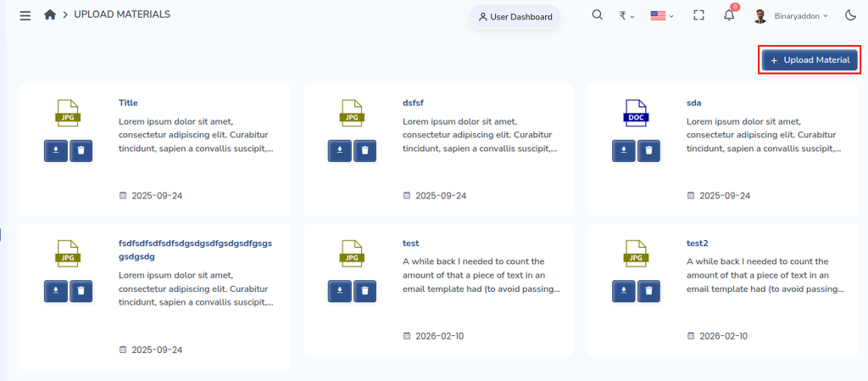Click the User Dashboard button
The image size is (868, 381).
pyautogui.click(x=515, y=17)
